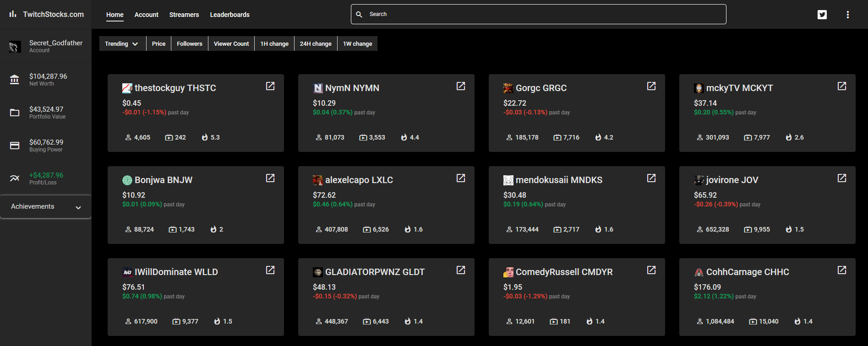Click the Twitter icon in header

822,15
